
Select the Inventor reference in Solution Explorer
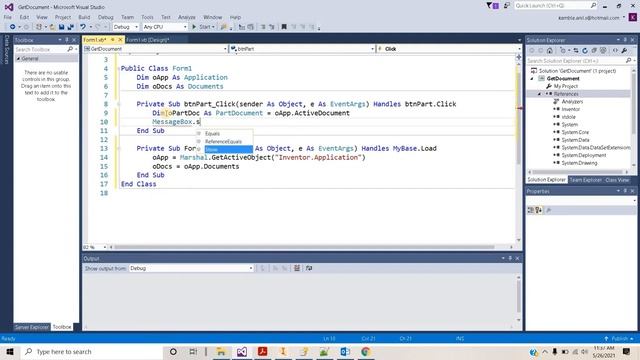click(571, 109)
